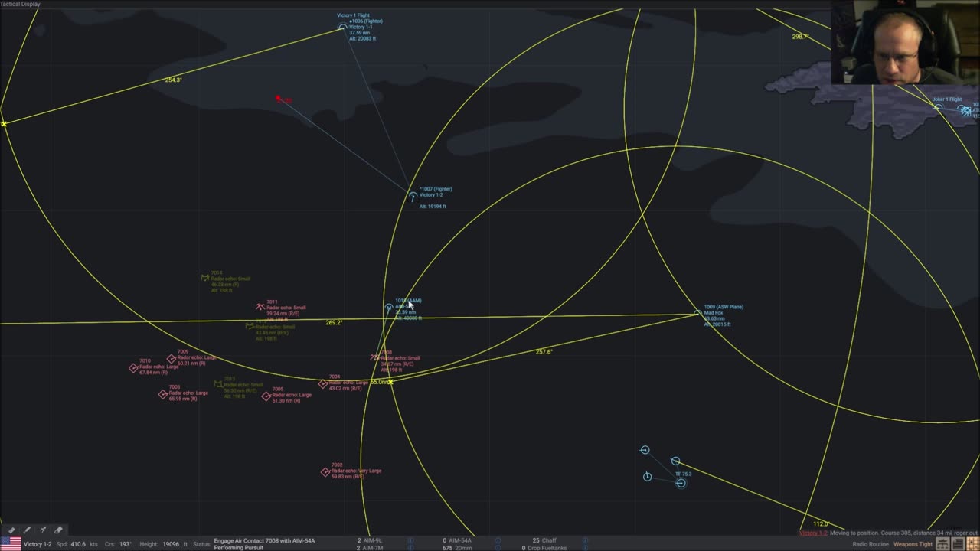Select hostile air contact 7011 icon

click(260, 307)
